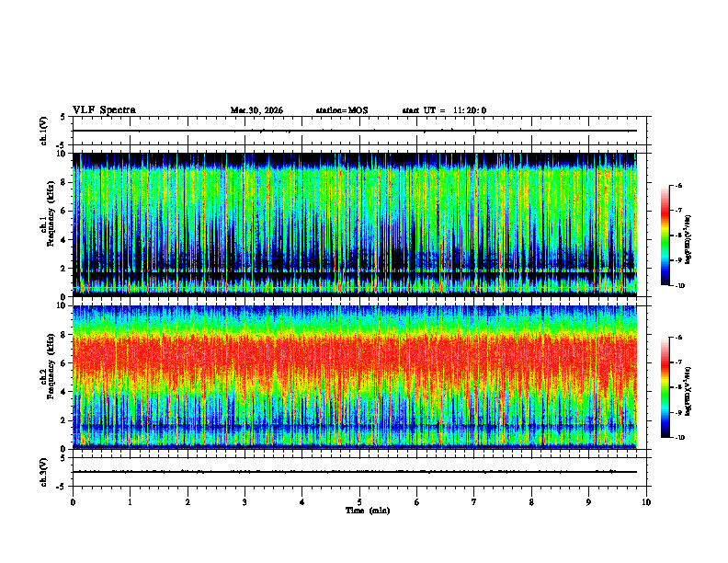Select the date text "Mar.30, 2026"
The width and height of the screenshot is (728, 563).
(256, 110)
